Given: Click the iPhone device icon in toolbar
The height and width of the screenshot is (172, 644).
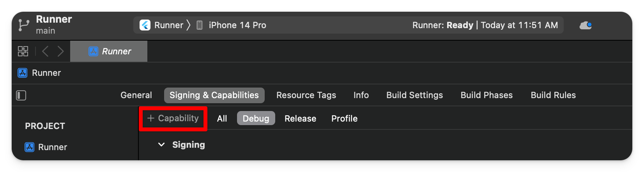Looking at the screenshot, I should [199, 25].
